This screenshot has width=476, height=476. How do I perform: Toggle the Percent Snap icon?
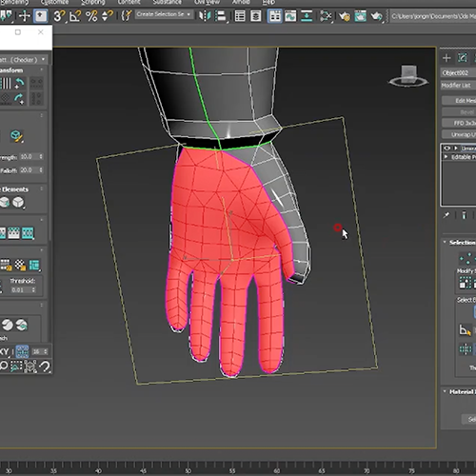tap(91, 16)
